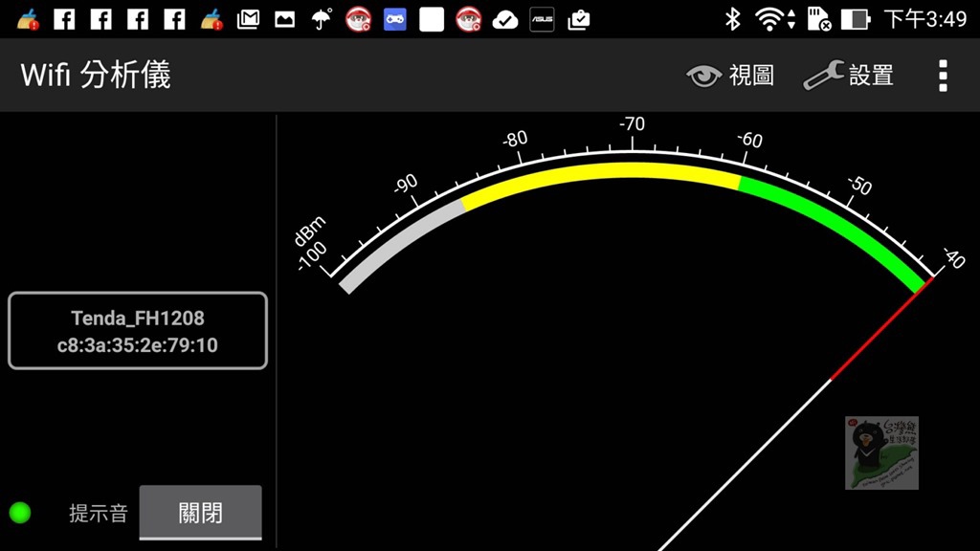This screenshot has width=980, height=551.
Task: Open the cloud checkmark notification icon
Action: (x=505, y=20)
